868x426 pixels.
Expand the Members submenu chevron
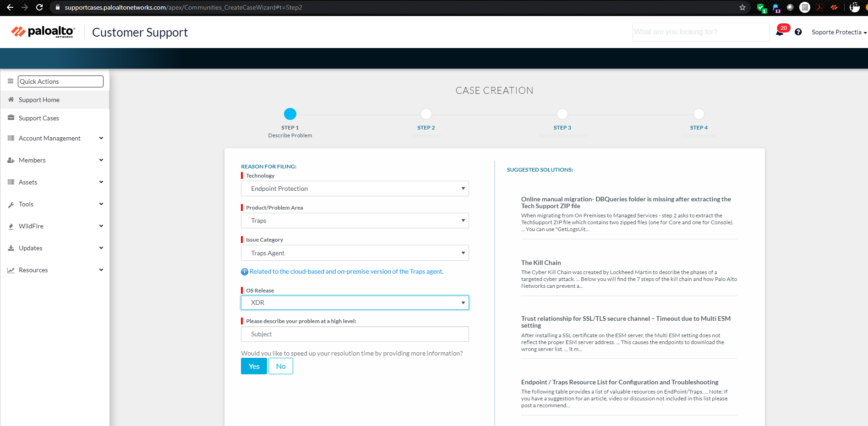[x=101, y=160]
